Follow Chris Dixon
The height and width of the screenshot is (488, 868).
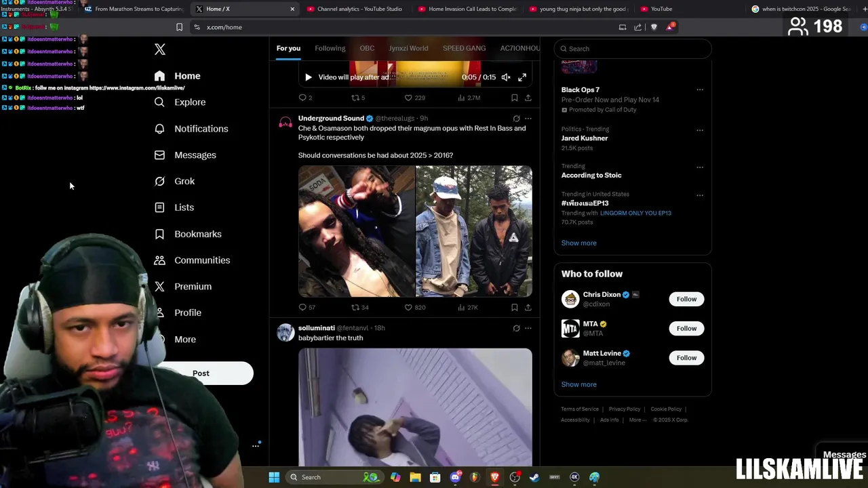click(686, 299)
